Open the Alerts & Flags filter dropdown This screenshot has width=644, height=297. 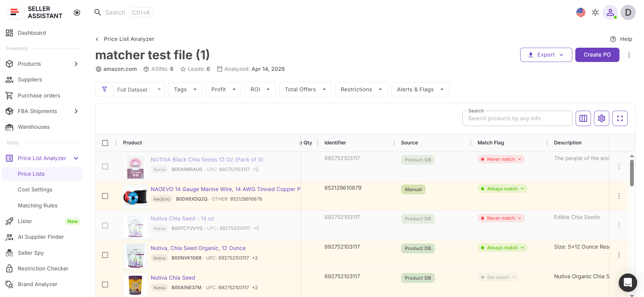tap(420, 89)
